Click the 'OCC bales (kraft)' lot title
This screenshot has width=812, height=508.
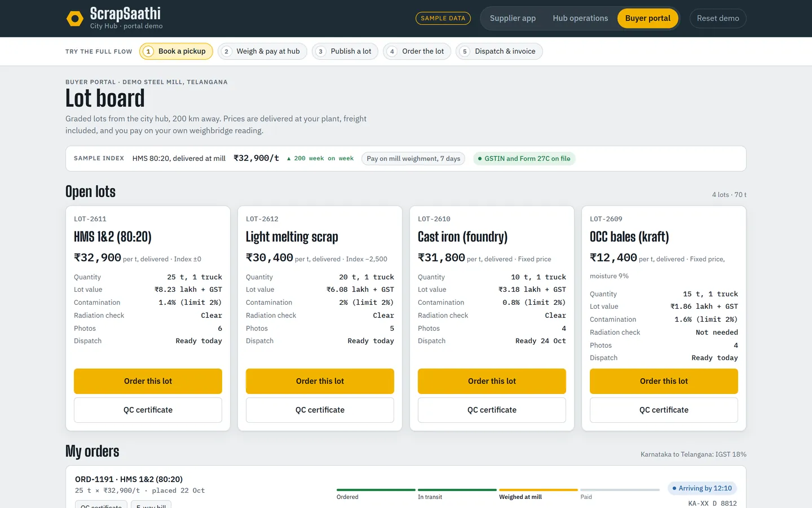[629, 237]
